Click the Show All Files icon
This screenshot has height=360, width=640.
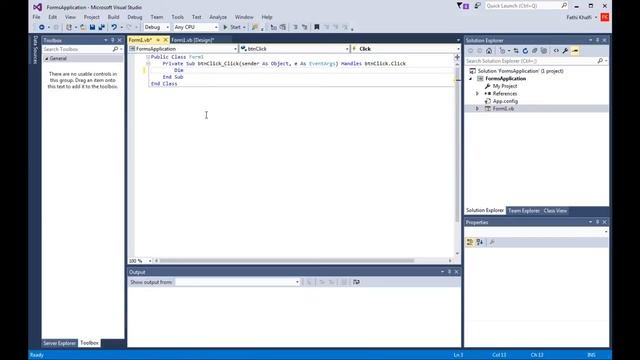click(x=544, y=51)
